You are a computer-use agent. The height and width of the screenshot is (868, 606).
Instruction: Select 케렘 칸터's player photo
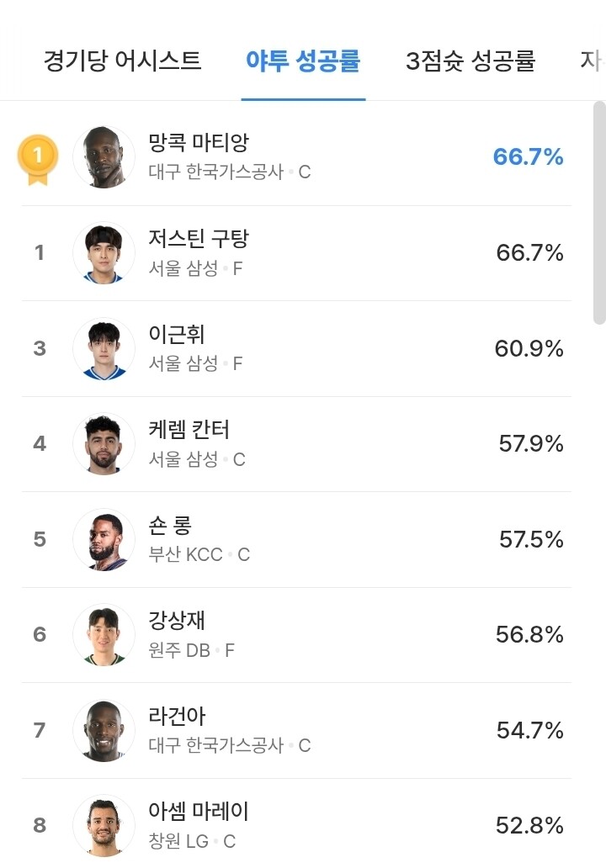(x=104, y=443)
